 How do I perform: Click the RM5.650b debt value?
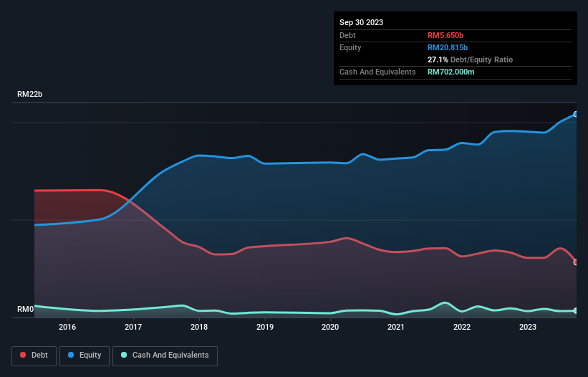coord(445,35)
